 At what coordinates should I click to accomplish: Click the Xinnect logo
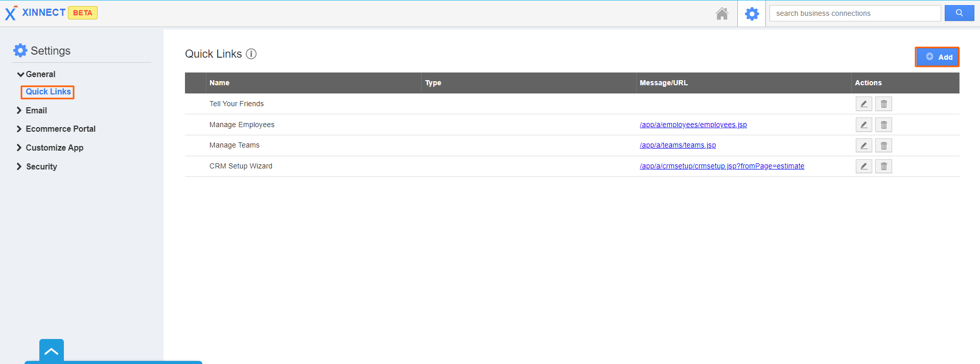click(35, 13)
